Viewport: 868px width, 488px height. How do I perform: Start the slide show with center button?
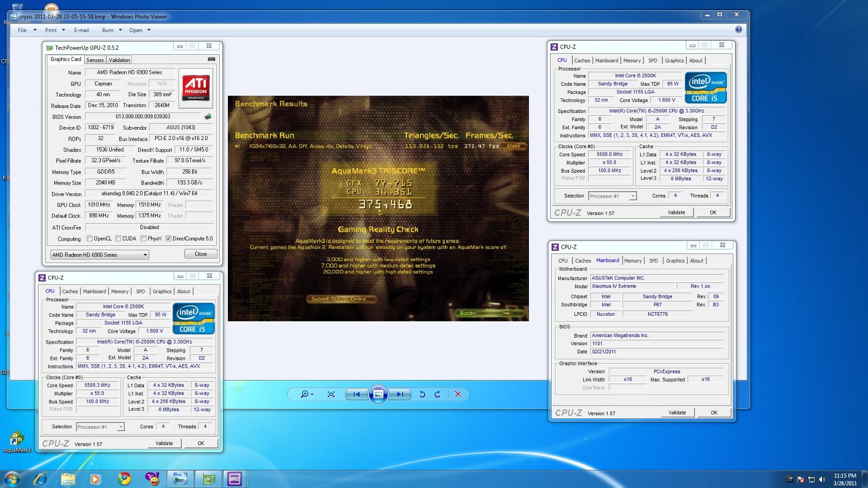[x=378, y=394]
